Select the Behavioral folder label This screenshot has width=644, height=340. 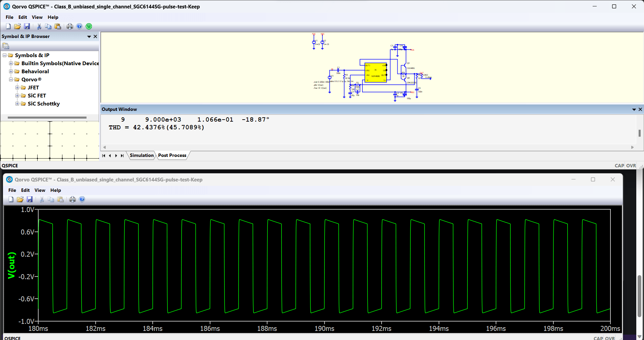pyautogui.click(x=35, y=71)
